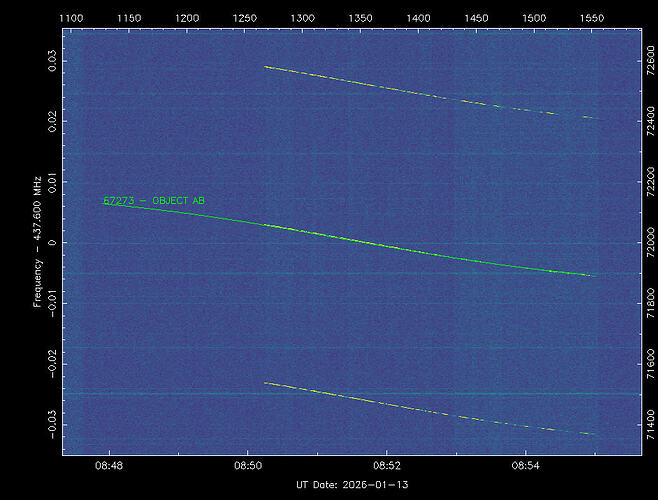658x500 pixels.
Task: Click the 1100 top axis tick
Action: (x=72, y=18)
